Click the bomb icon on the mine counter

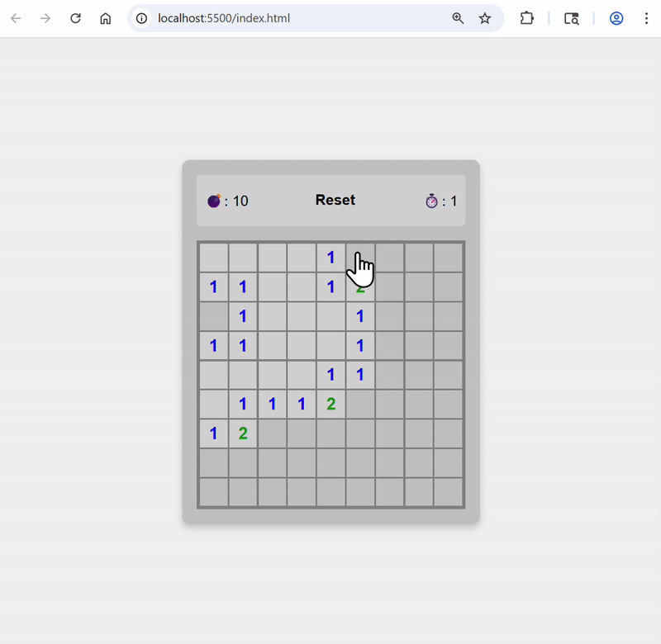click(213, 200)
